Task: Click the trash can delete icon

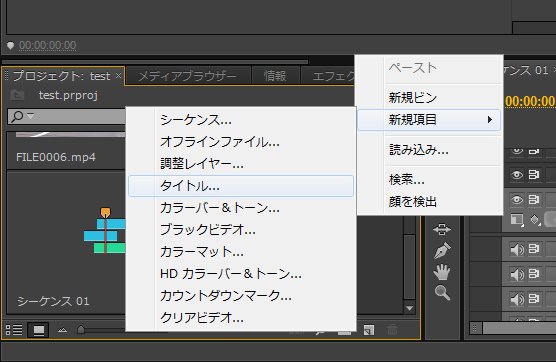Action: (392, 330)
